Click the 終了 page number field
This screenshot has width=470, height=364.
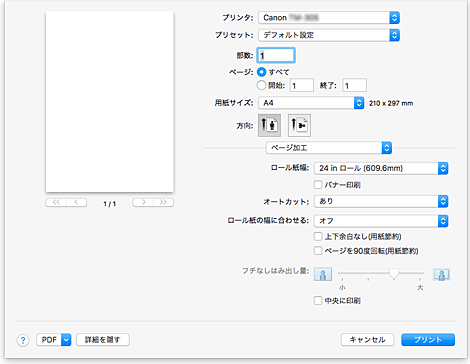pos(355,85)
